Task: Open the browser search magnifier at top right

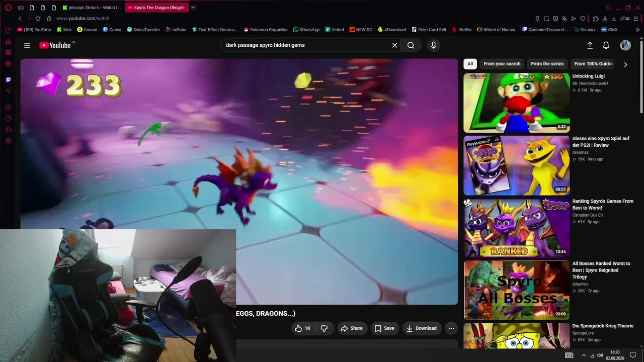Action: [x=608, y=8]
